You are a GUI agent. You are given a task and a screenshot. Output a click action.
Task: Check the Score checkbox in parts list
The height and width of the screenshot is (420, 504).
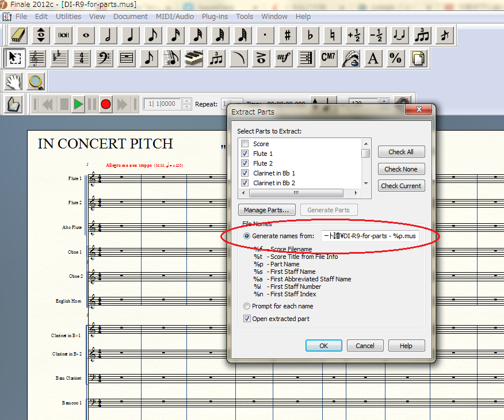click(x=245, y=144)
